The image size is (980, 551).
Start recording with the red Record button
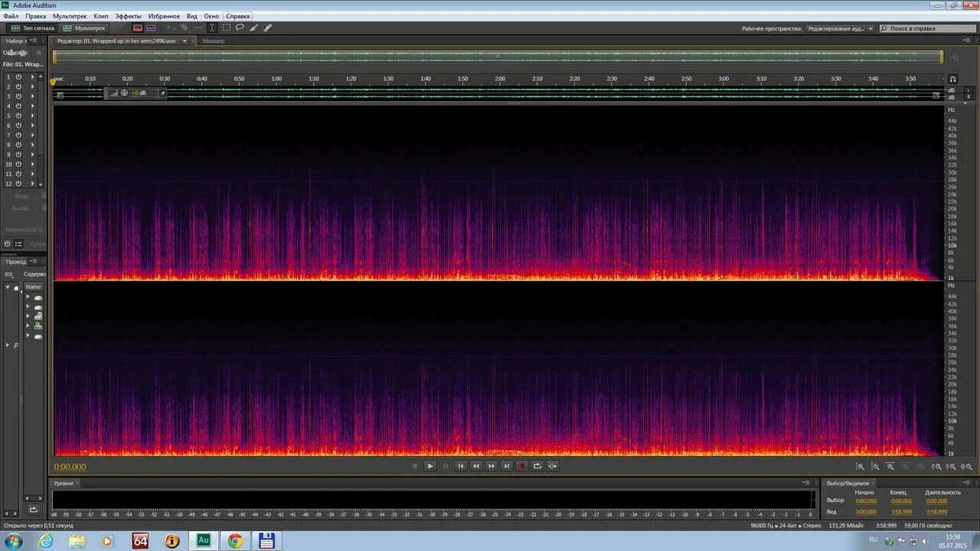[x=522, y=466]
